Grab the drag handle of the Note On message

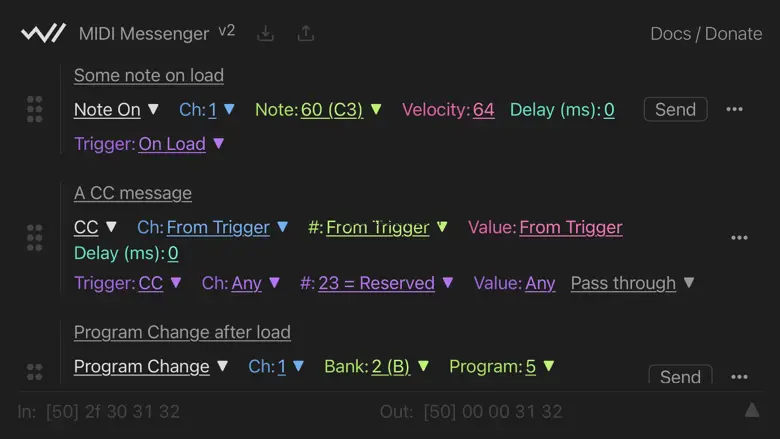(35, 109)
